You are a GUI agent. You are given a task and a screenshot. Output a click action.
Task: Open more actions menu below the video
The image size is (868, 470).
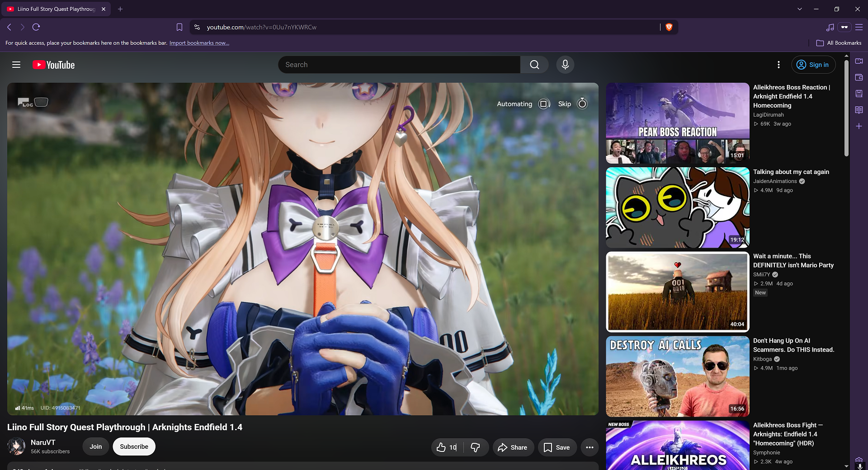pyautogui.click(x=590, y=447)
